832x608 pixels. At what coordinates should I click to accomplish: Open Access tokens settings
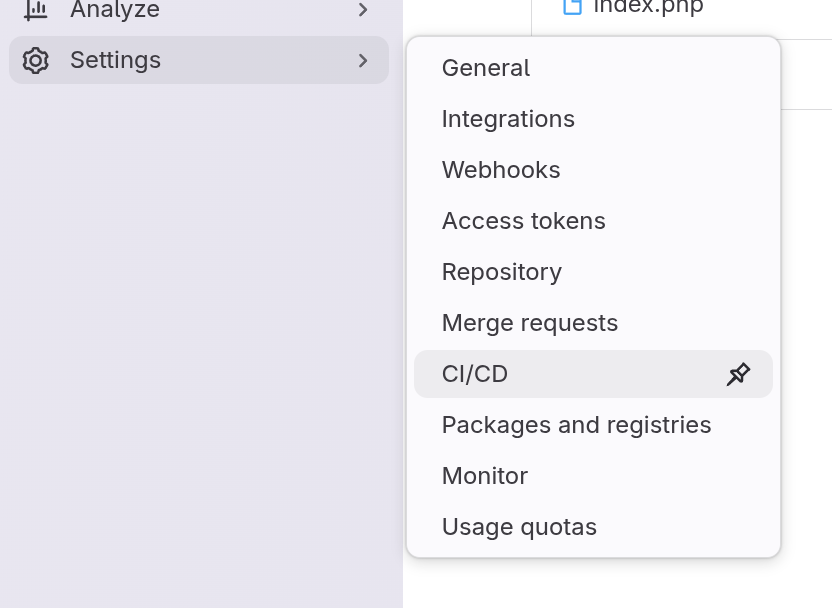click(x=524, y=221)
